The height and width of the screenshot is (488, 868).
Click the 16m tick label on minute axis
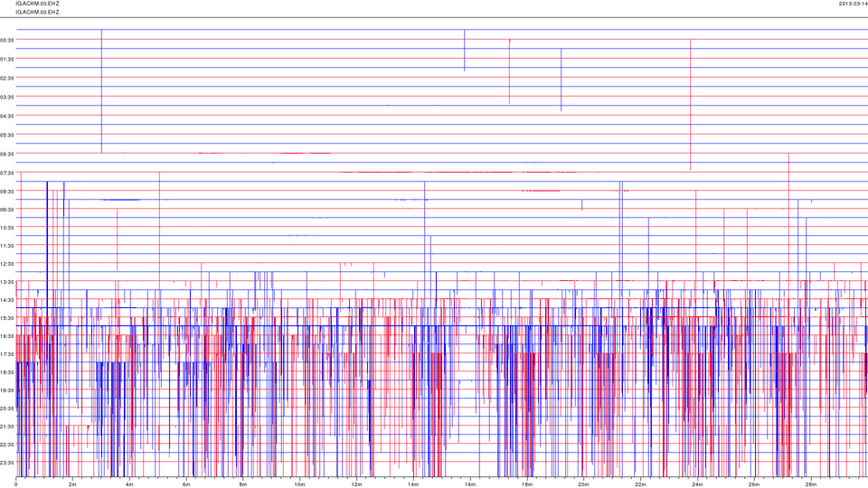click(470, 484)
